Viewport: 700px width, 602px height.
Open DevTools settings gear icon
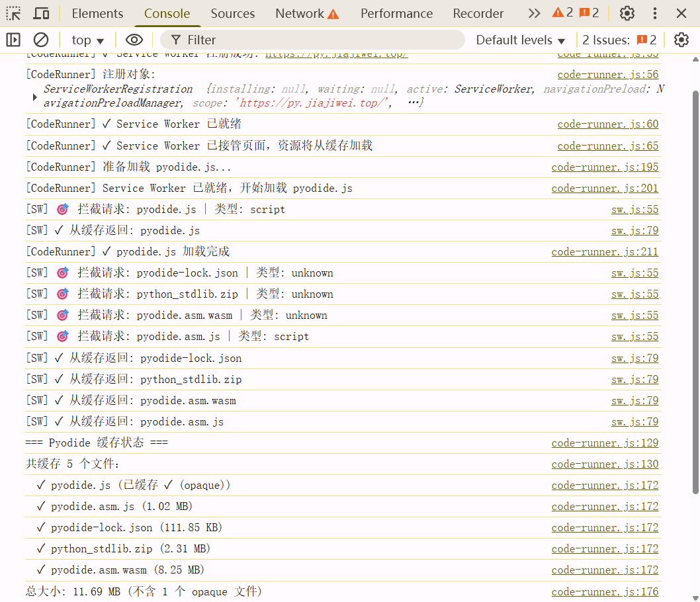coord(627,13)
